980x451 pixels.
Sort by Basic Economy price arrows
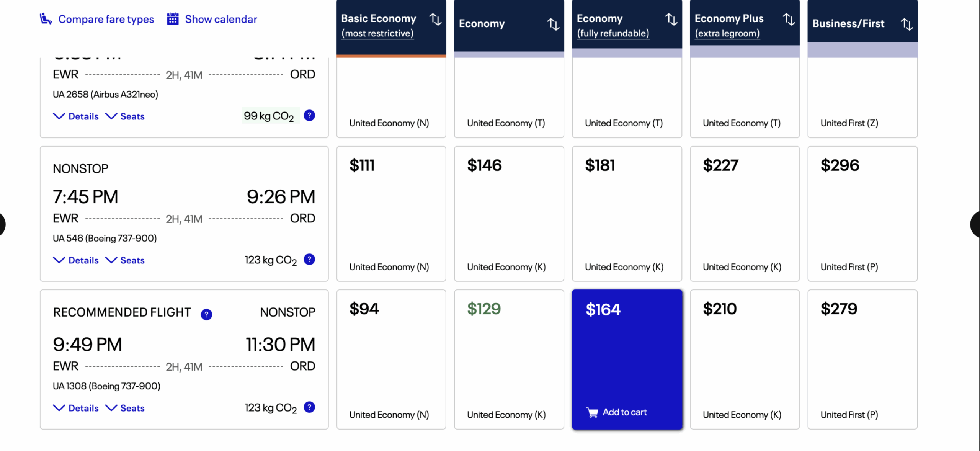435,19
